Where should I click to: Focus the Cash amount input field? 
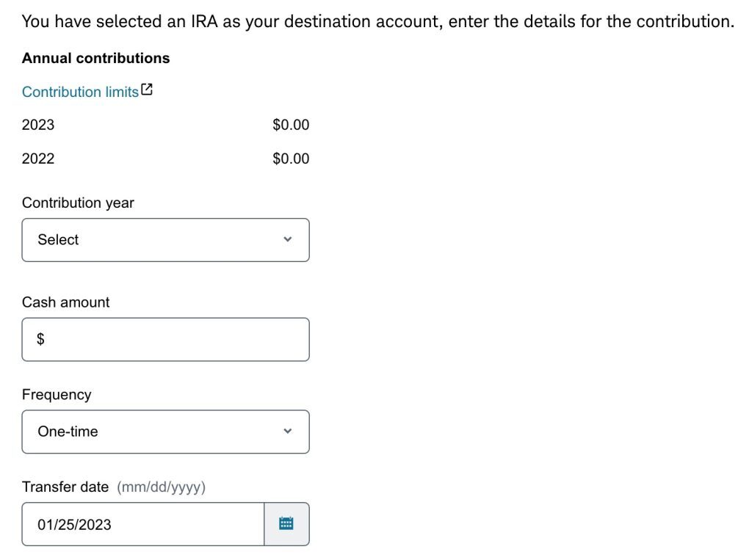tap(176, 339)
